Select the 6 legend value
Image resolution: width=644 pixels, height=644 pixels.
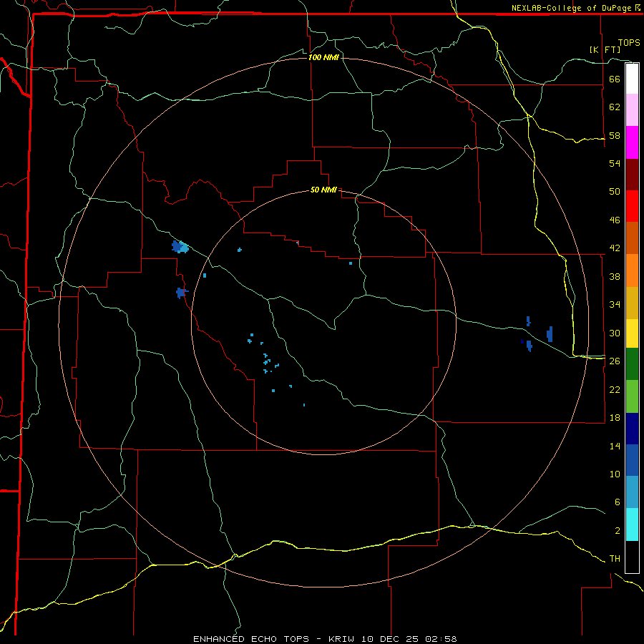tap(617, 502)
